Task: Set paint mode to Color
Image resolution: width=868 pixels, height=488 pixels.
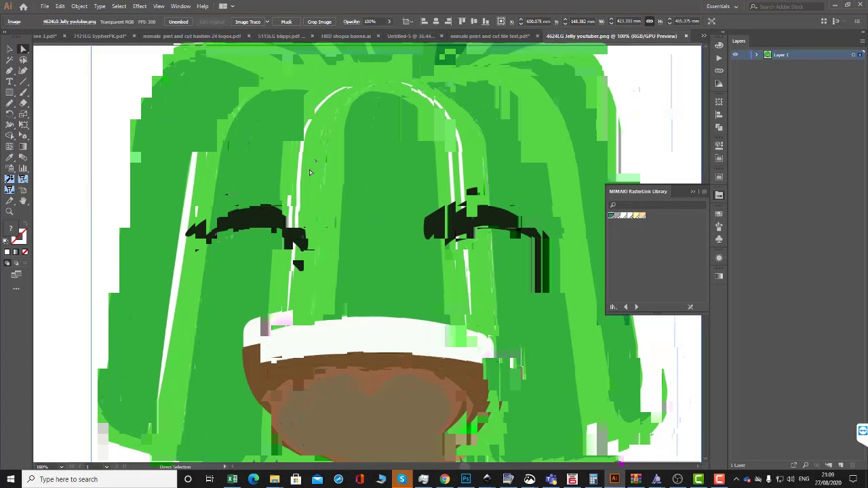Action: (7, 252)
